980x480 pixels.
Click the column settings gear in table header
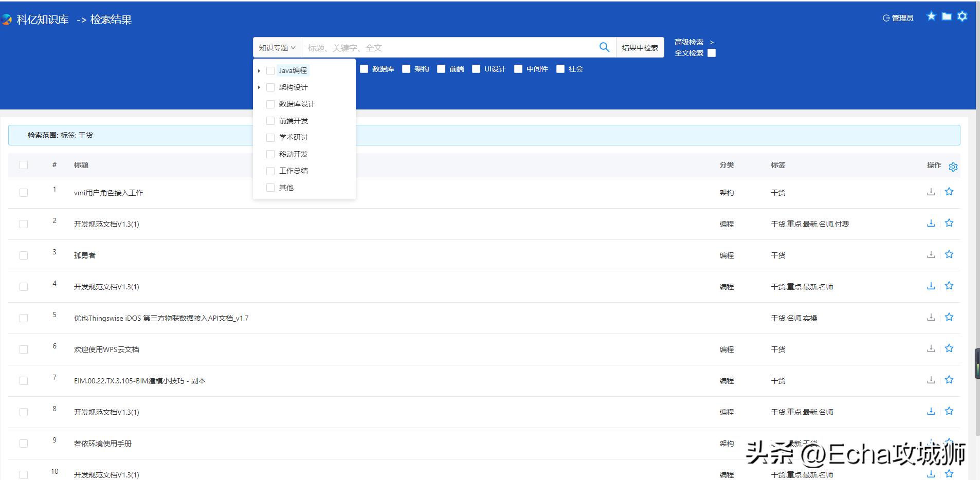pyautogui.click(x=953, y=167)
